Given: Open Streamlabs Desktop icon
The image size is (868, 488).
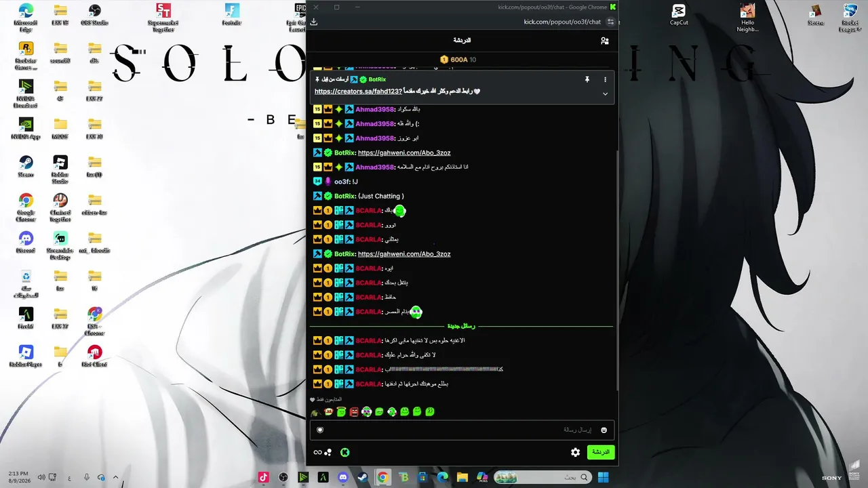Looking at the screenshot, I should [60, 245].
